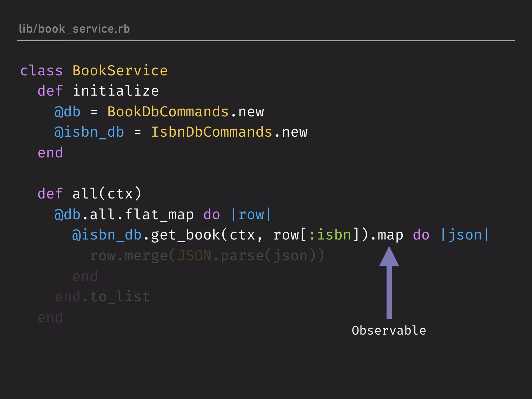This screenshot has width=532, height=399.
Task: Click the dimmed 'row.merge' line
Action: click(x=207, y=256)
